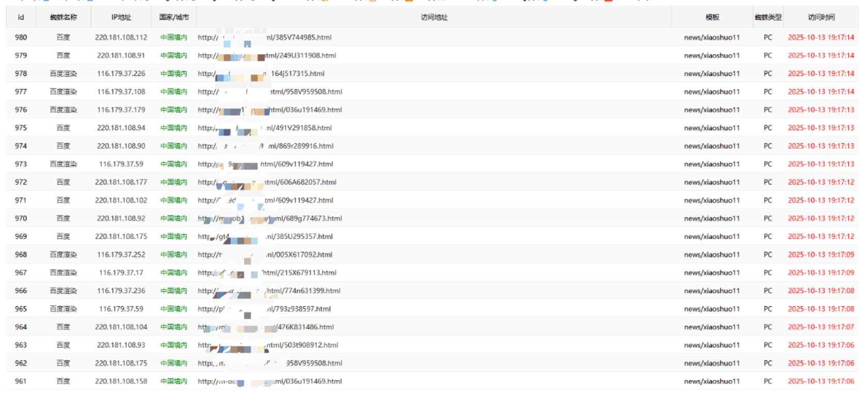The width and height of the screenshot is (868, 393).
Task: Click the '蜘蛛名称' column header
Action: [64, 18]
